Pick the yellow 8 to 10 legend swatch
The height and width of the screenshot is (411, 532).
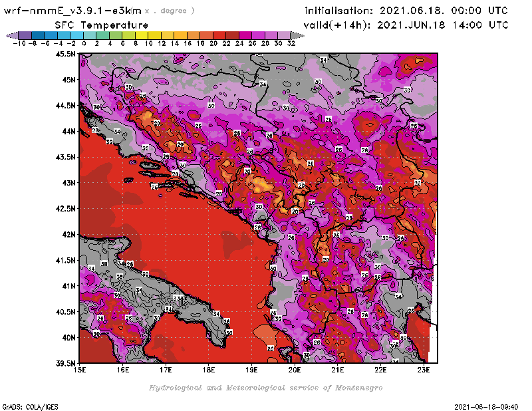142,35
